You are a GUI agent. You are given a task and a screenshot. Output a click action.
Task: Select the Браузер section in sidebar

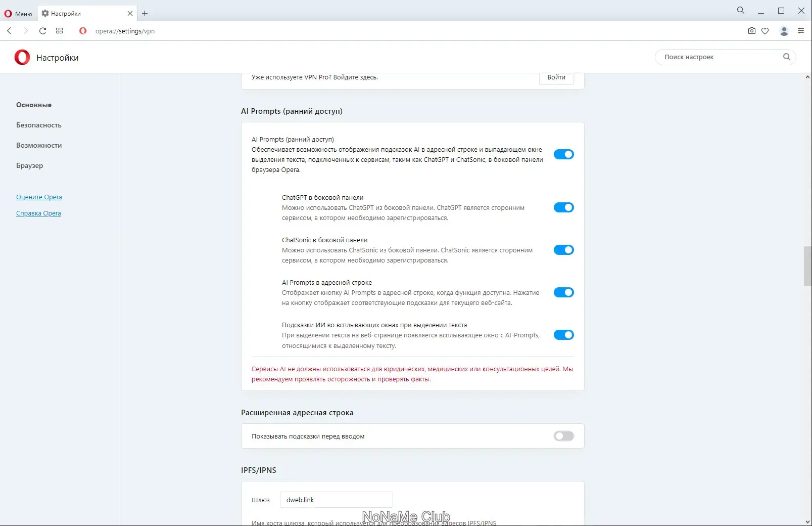pyautogui.click(x=30, y=165)
